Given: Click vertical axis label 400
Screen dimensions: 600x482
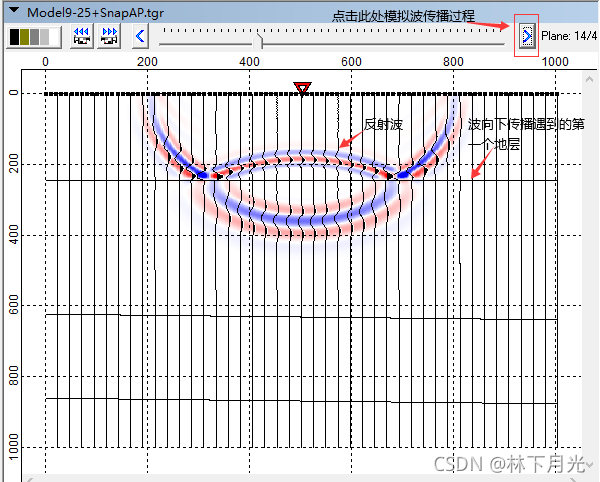Looking at the screenshot, I should (x=14, y=234).
